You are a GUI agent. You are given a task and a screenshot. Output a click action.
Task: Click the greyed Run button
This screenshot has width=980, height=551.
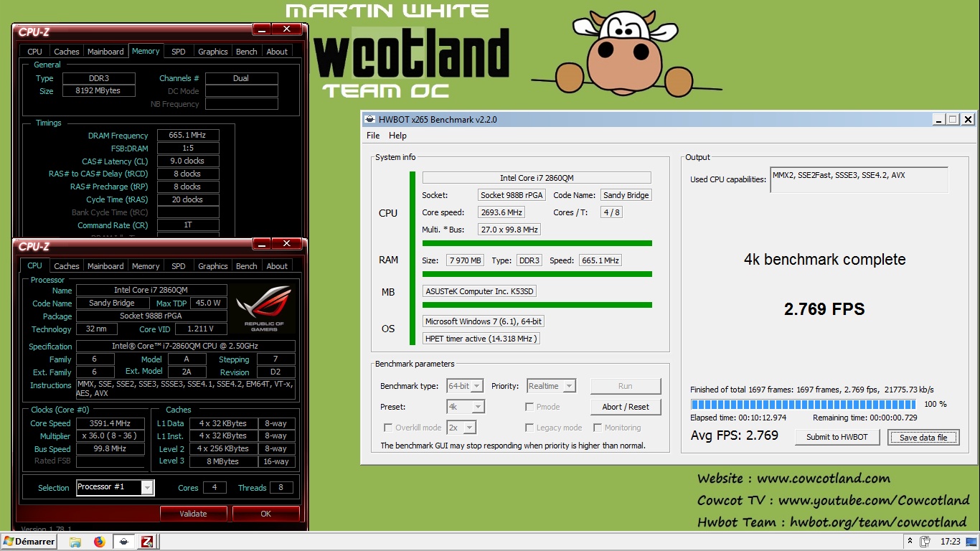(626, 386)
